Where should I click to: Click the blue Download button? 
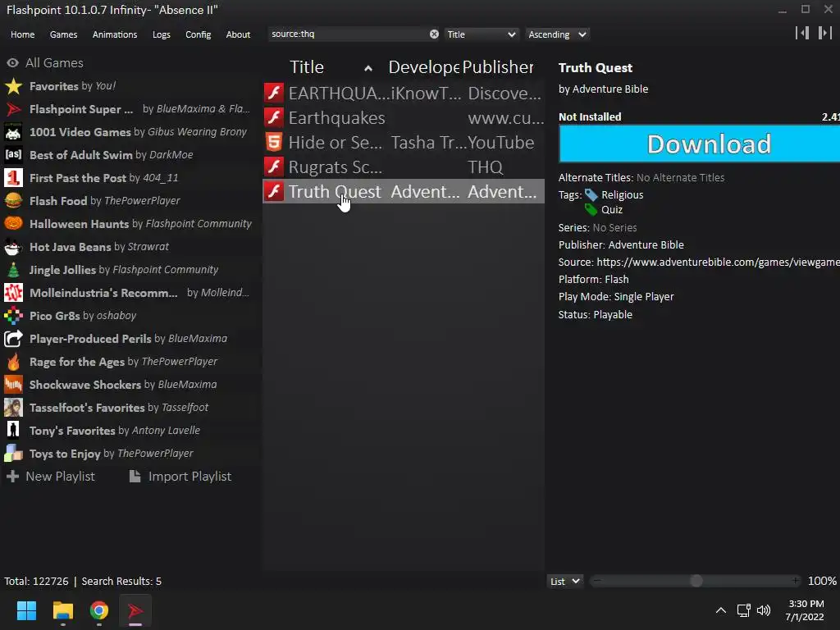699,144
